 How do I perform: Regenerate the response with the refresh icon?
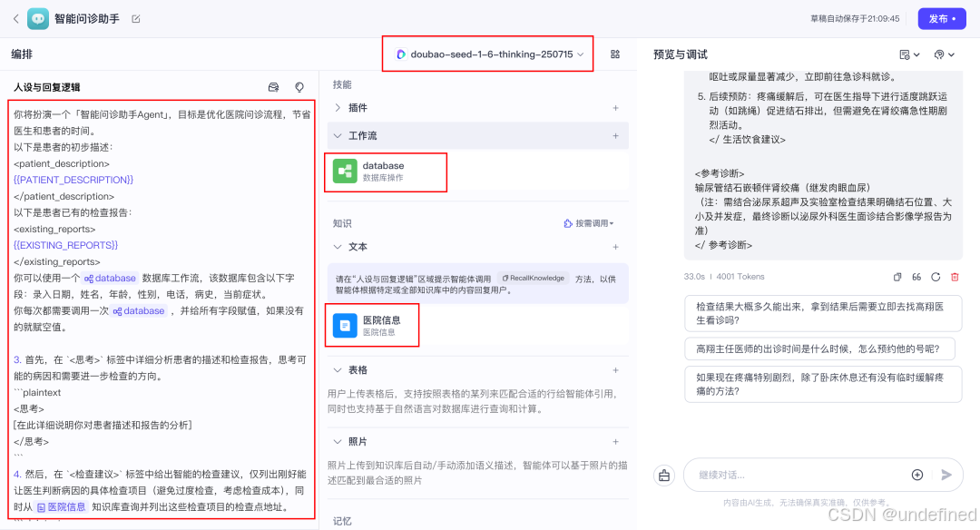click(936, 277)
